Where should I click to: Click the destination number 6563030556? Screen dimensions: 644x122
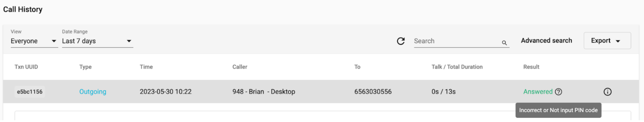pos(373,92)
